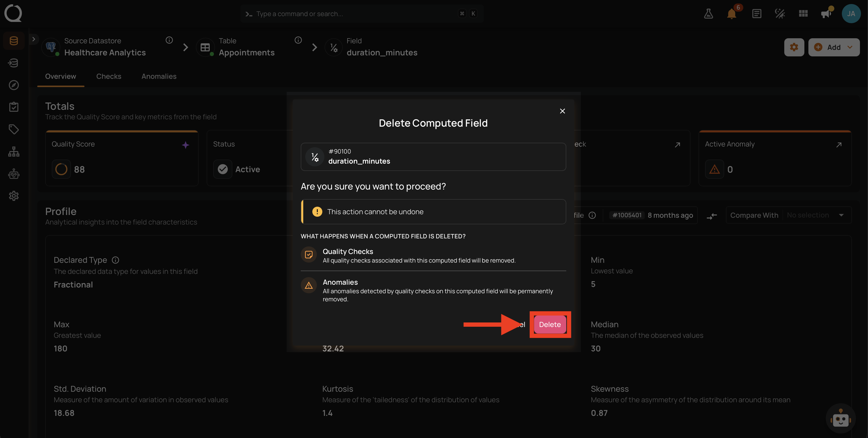Click the duration_minutes field card in dialog

coord(433,157)
